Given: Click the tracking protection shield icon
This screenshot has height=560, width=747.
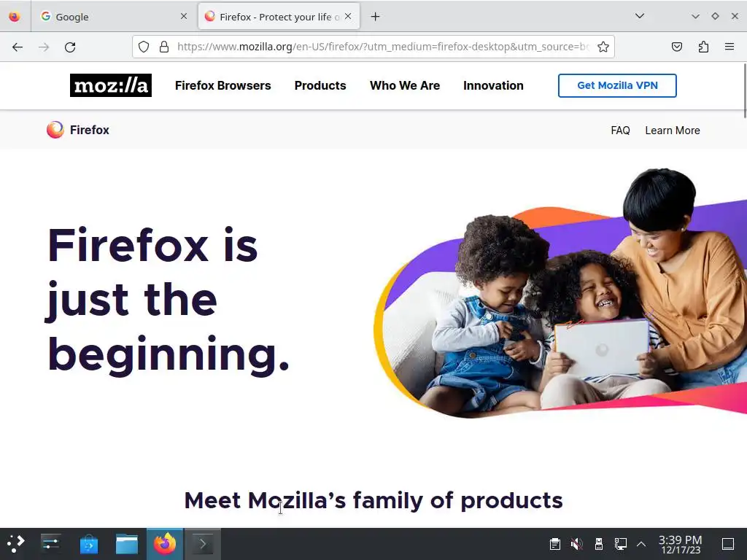Looking at the screenshot, I should (x=144, y=47).
